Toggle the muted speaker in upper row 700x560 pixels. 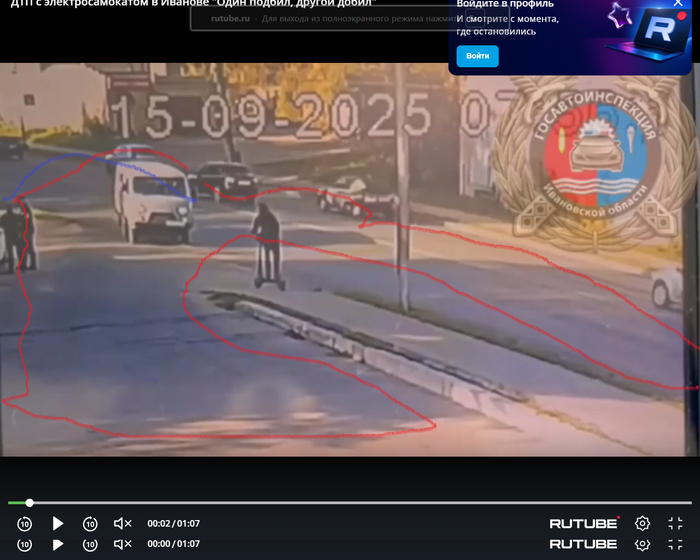[122, 524]
